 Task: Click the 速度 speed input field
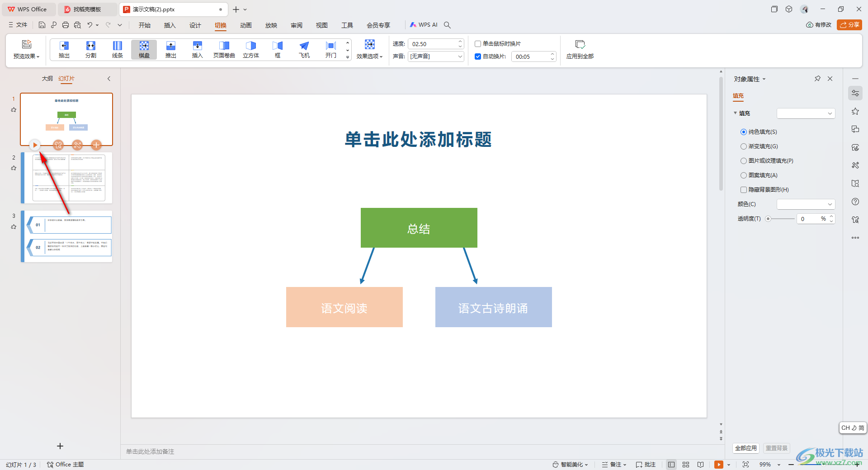point(433,44)
